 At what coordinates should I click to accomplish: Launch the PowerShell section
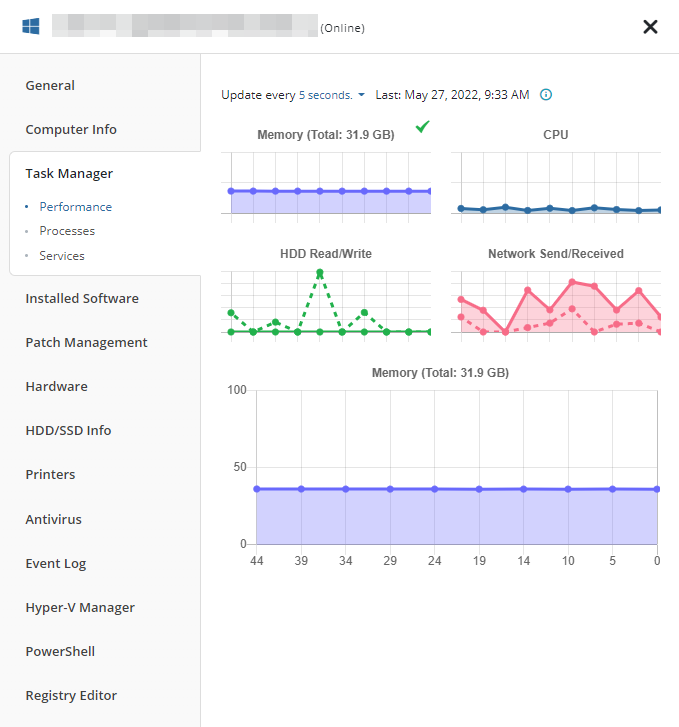[x=60, y=651]
